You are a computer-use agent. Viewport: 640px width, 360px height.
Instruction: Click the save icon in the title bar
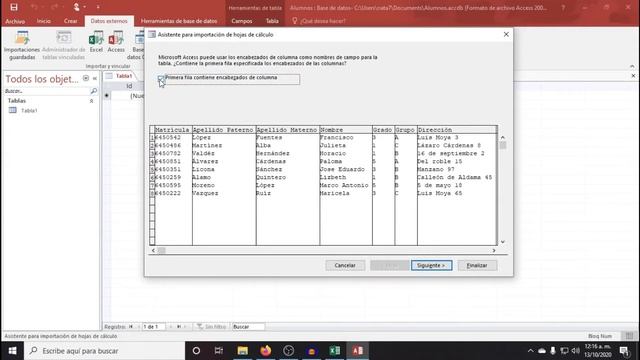click(x=14, y=7)
